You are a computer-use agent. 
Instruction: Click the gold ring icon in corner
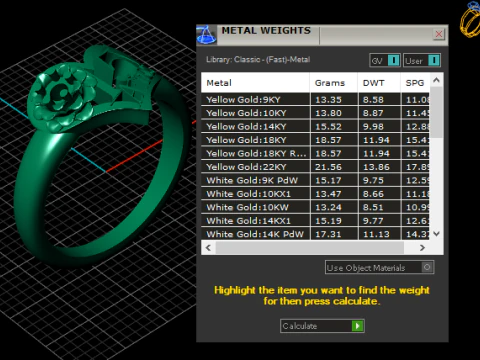point(470,19)
